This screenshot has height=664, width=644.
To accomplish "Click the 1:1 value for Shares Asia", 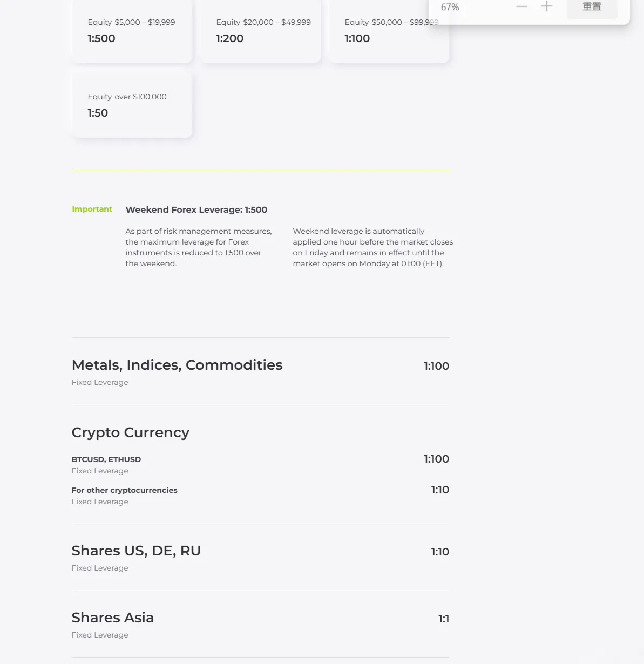I will click(x=444, y=619).
